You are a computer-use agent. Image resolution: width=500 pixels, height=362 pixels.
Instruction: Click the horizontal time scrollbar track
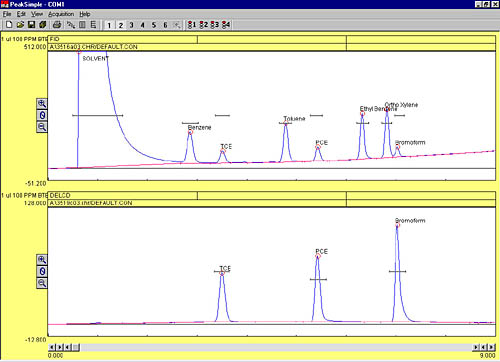[x=276, y=347]
